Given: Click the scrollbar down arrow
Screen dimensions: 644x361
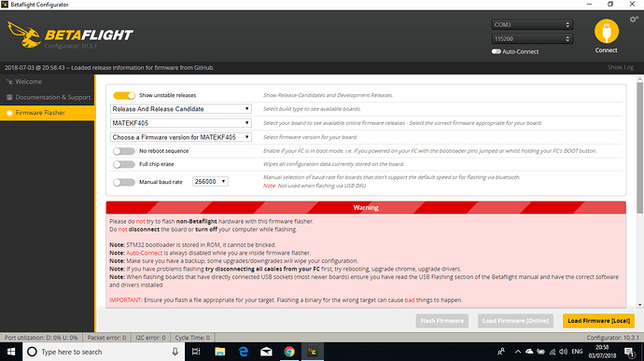Looking at the screenshot, I should pyautogui.click(x=640, y=305).
